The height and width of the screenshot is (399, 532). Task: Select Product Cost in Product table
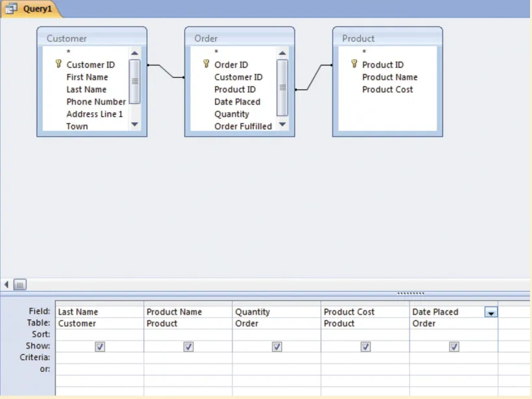click(x=387, y=89)
